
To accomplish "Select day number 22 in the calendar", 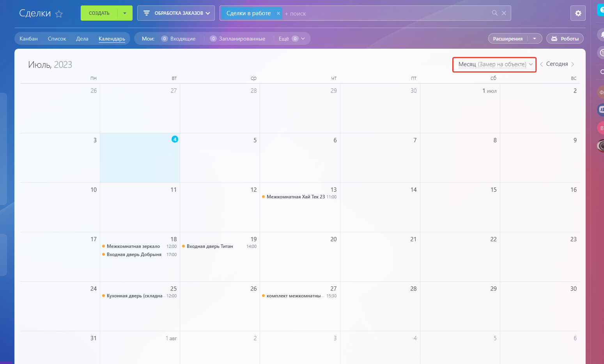I will tap(493, 239).
